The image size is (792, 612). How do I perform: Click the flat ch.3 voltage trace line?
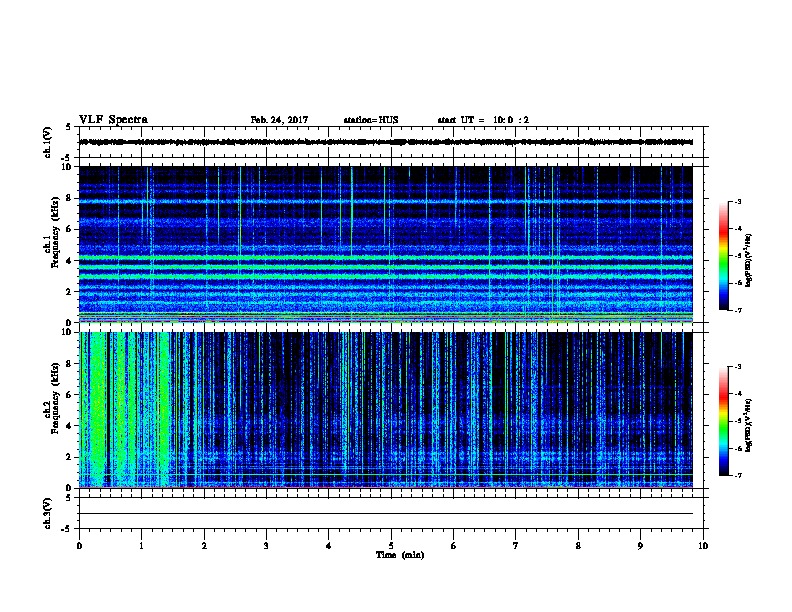pos(386,514)
